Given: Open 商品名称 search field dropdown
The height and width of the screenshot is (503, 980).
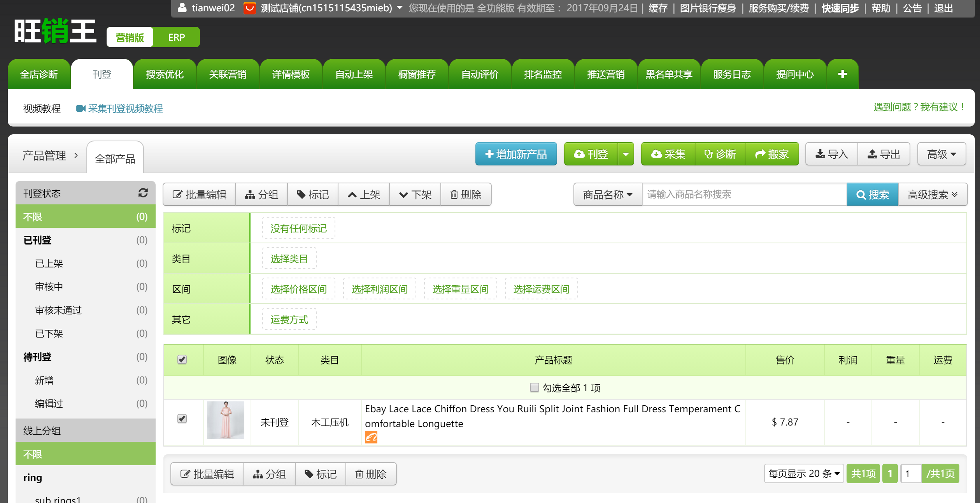Looking at the screenshot, I should click(608, 194).
